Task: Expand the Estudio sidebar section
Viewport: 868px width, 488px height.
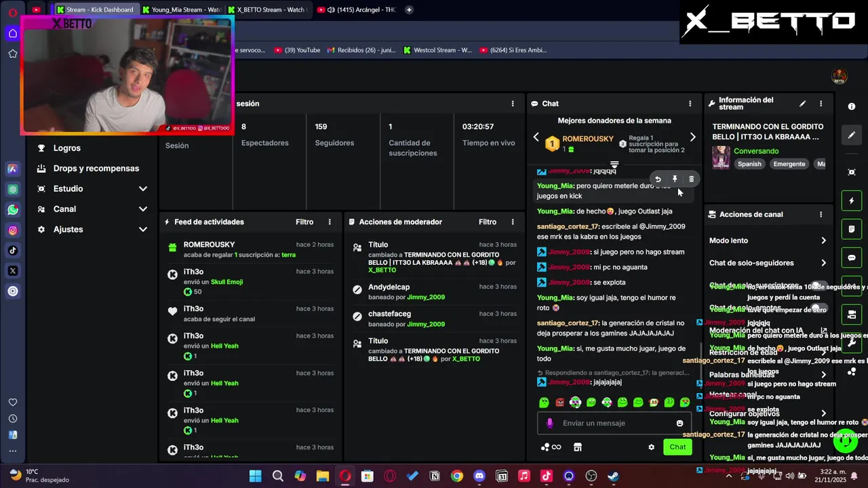Action: 92,188
